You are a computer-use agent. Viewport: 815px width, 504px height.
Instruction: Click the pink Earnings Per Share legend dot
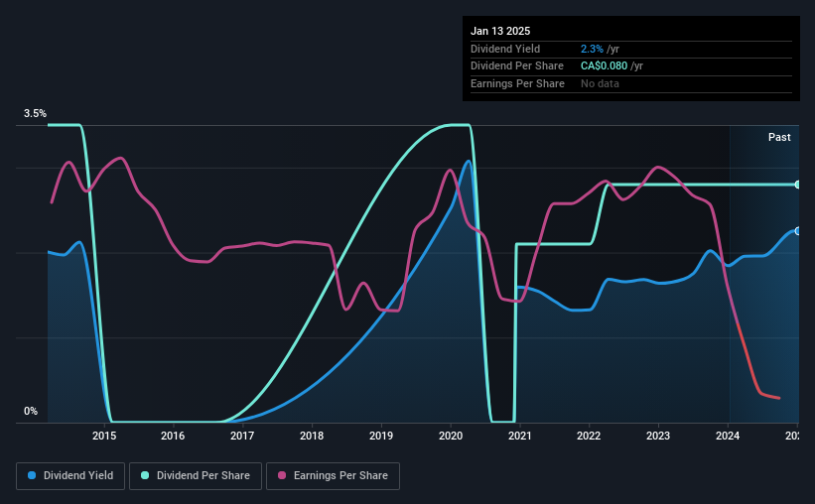pyautogui.click(x=282, y=475)
